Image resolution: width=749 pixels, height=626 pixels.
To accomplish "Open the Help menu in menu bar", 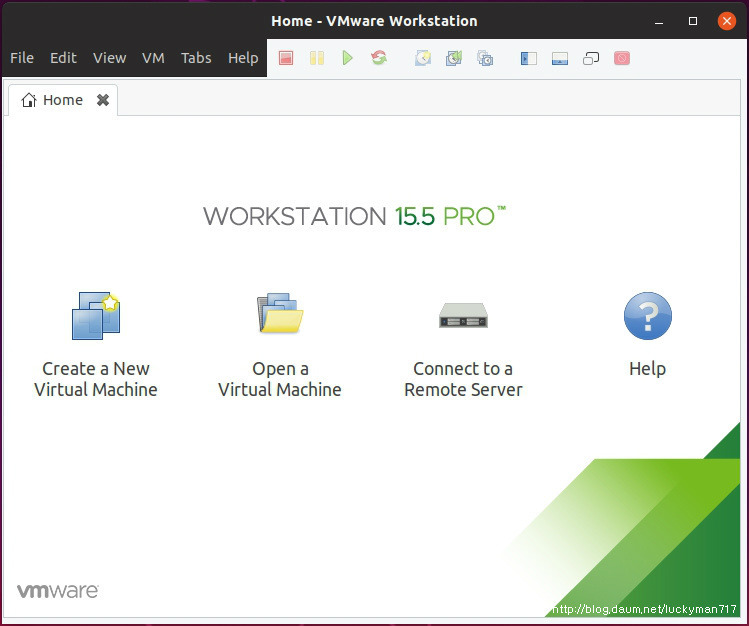I will coord(243,58).
